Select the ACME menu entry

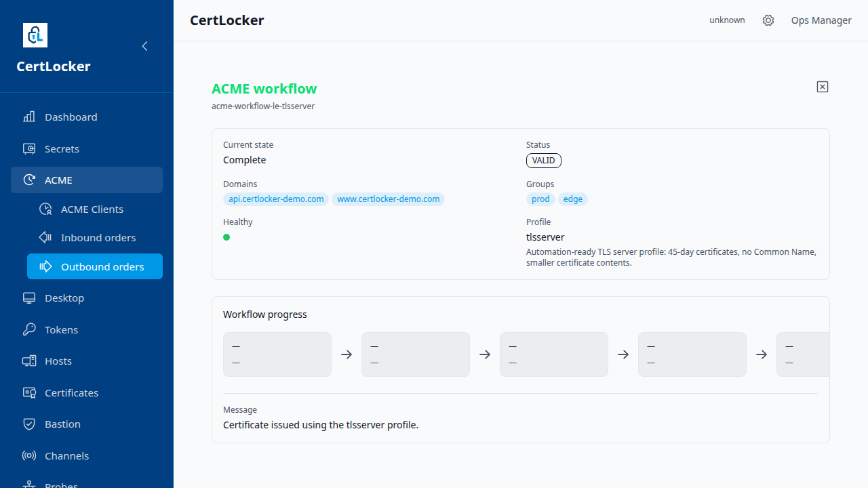click(87, 180)
